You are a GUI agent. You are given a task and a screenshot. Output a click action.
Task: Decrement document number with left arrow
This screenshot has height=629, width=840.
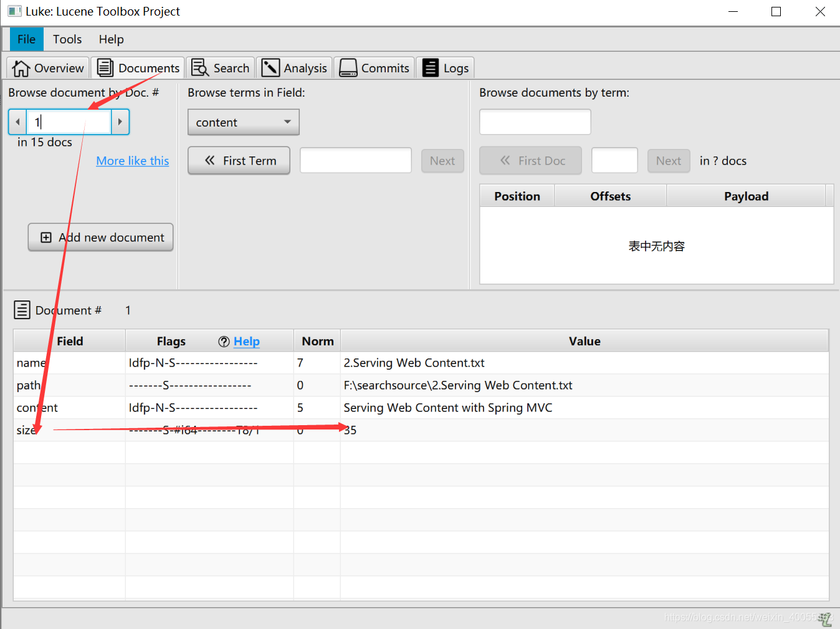17,122
